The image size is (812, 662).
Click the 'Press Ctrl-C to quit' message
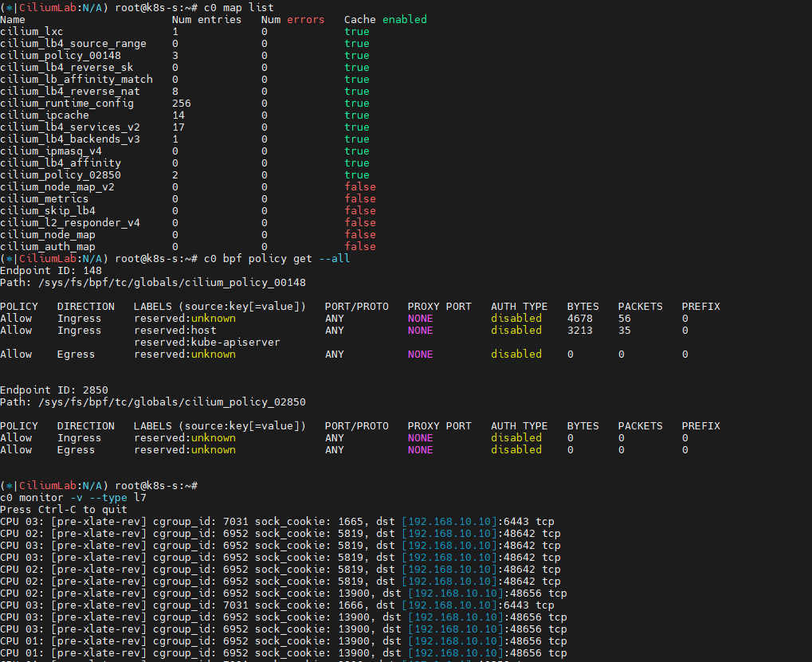(x=63, y=509)
